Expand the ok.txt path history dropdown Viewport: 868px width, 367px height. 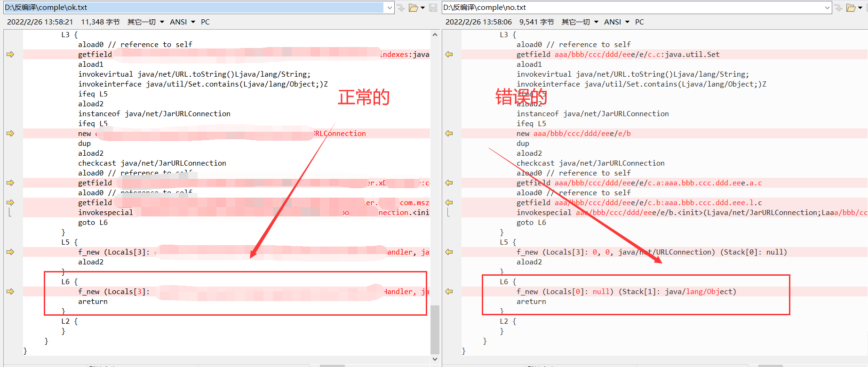tap(390, 8)
